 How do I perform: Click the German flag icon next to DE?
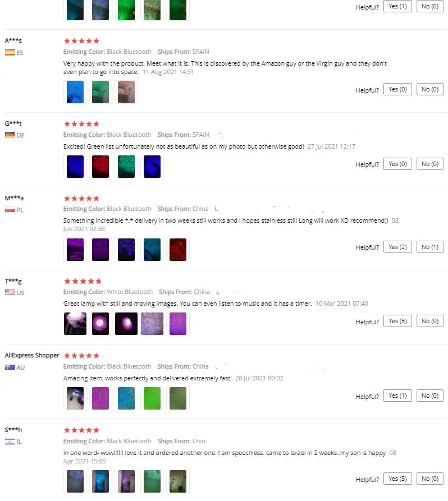tap(10, 135)
